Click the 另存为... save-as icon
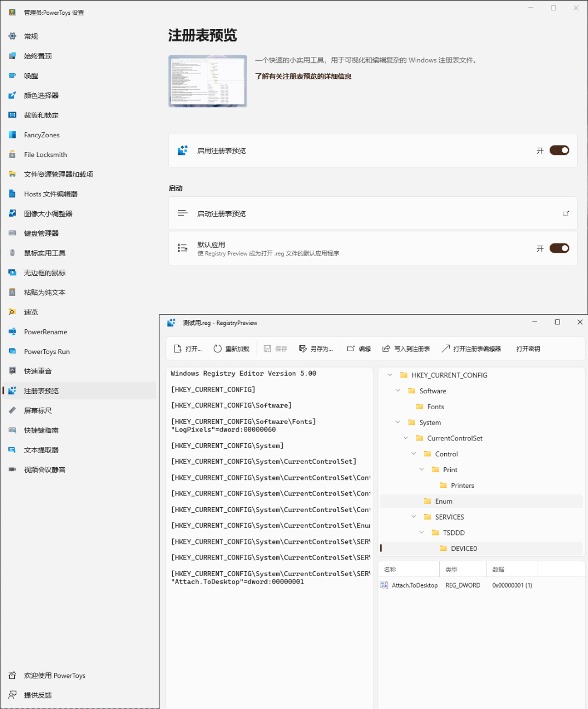This screenshot has width=588, height=709. [302, 348]
